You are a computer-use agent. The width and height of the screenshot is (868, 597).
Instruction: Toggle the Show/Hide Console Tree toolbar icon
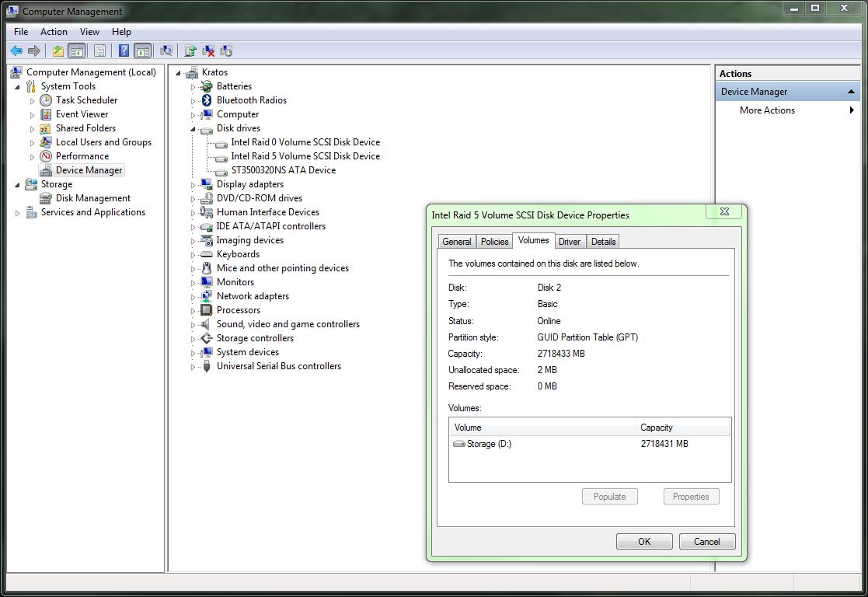[77, 51]
